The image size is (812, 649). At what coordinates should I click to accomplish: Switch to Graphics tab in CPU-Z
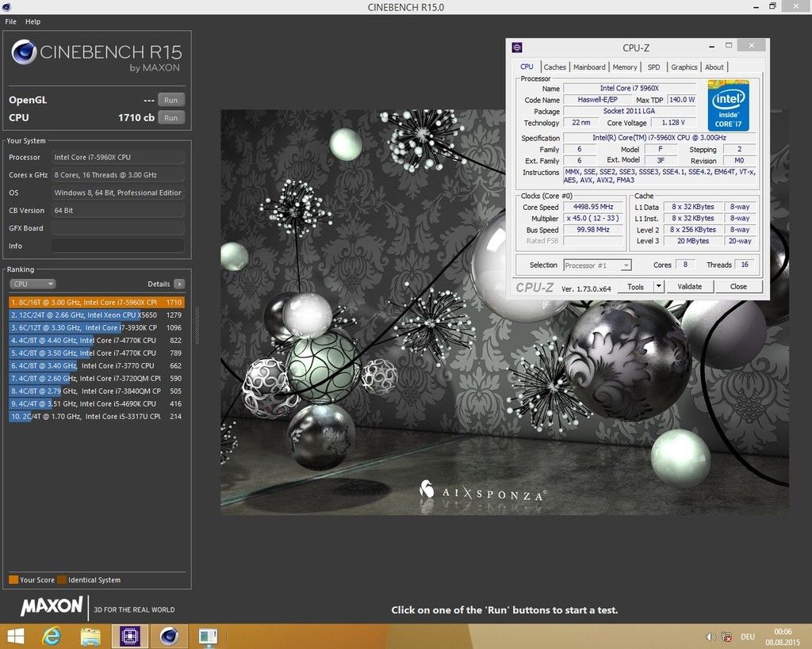click(684, 67)
